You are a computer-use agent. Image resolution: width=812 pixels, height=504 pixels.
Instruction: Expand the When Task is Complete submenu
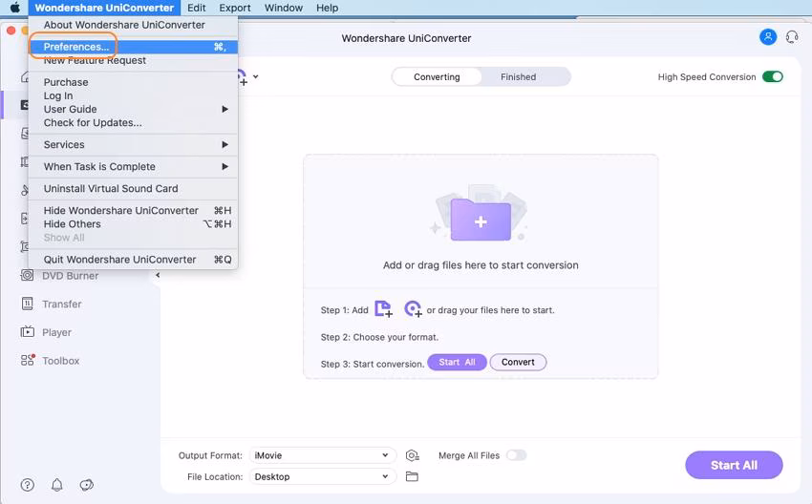tap(133, 167)
